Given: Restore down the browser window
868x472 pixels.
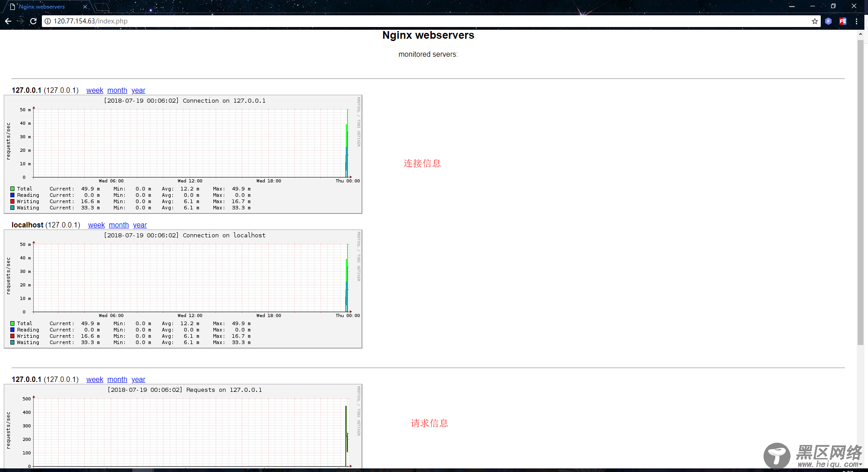Looking at the screenshot, I should point(833,6).
